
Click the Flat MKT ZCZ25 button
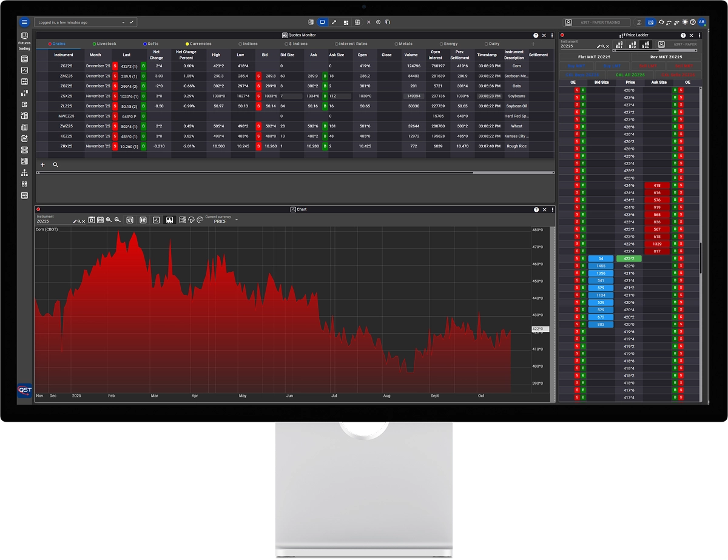(594, 57)
